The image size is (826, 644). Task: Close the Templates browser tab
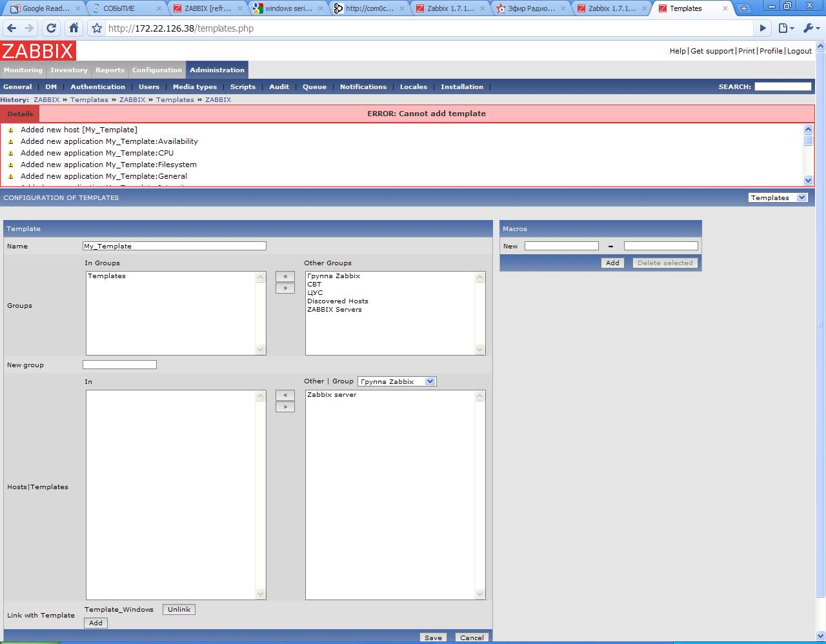point(725,9)
